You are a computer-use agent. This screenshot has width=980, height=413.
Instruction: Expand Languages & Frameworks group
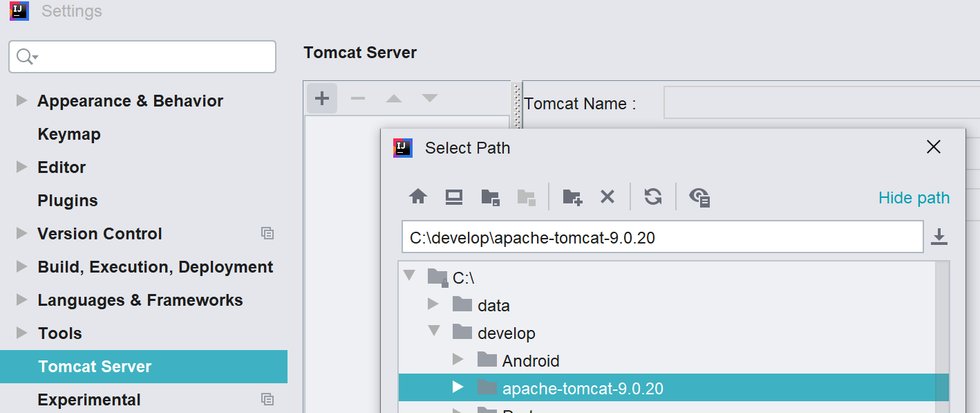pos(22,300)
